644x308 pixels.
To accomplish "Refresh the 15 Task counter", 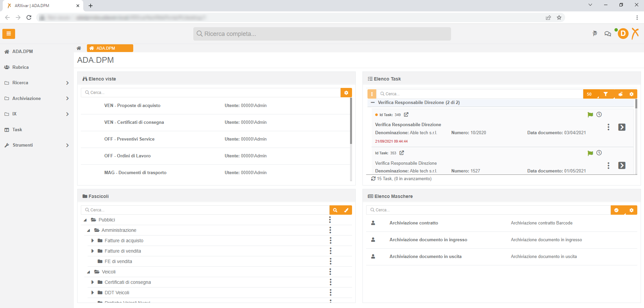I will coord(373,178).
